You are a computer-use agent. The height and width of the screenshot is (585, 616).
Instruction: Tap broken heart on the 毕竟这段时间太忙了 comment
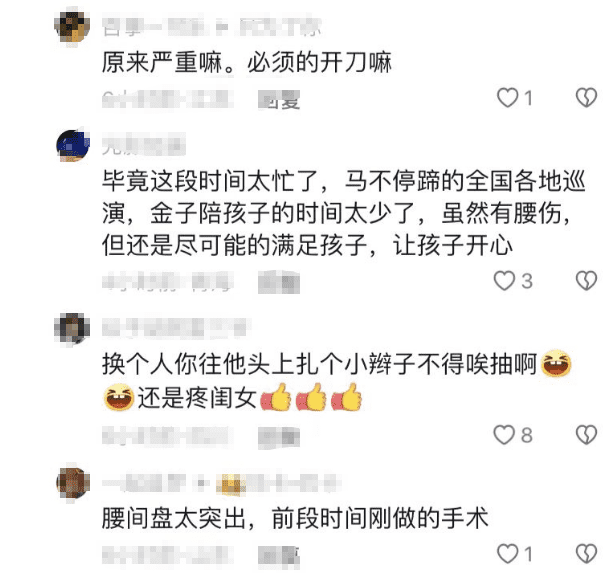tap(586, 281)
